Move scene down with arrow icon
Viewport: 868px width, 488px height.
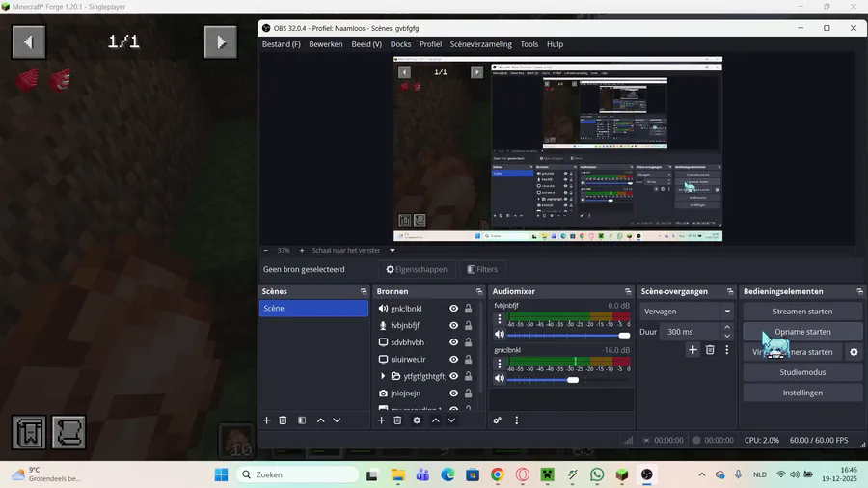[337, 420]
